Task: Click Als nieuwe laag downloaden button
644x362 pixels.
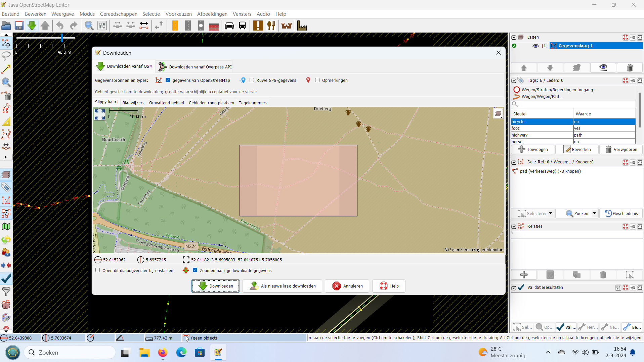Action: tap(282, 286)
